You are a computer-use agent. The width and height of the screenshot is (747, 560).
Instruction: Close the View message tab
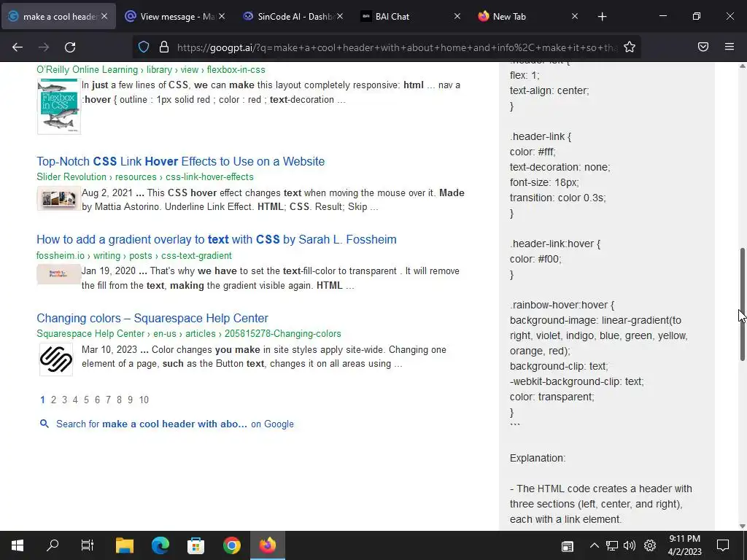click(x=222, y=16)
